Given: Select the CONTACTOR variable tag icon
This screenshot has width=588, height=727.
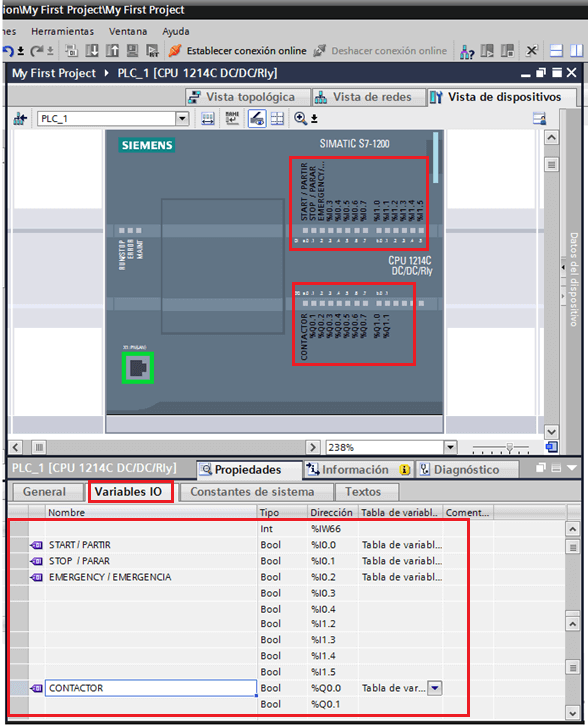Looking at the screenshot, I should [37, 688].
